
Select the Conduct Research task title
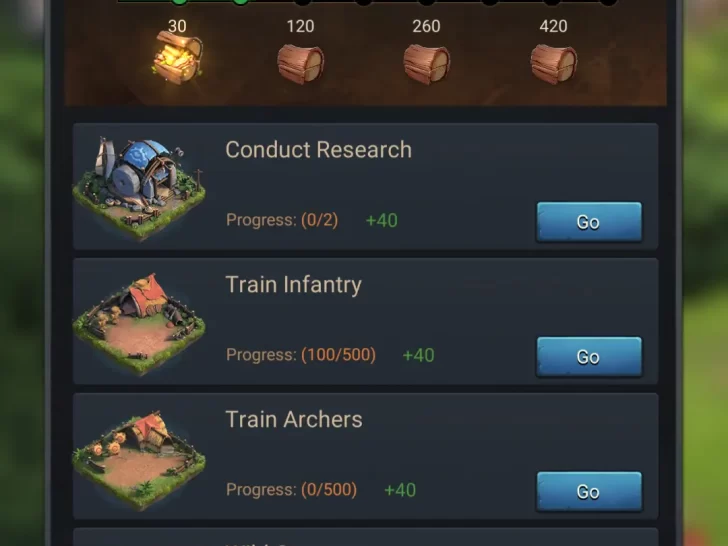(x=318, y=150)
